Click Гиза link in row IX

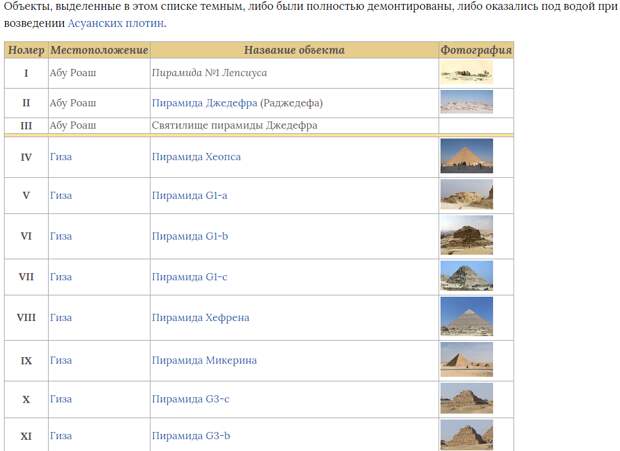pyautogui.click(x=61, y=360)
